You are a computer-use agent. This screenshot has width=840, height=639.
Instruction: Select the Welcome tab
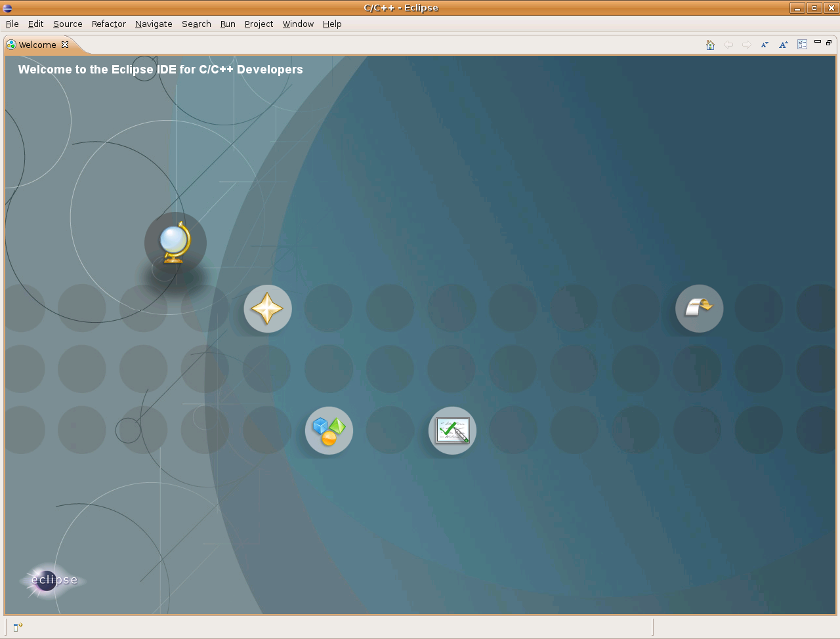pos(37,45)
